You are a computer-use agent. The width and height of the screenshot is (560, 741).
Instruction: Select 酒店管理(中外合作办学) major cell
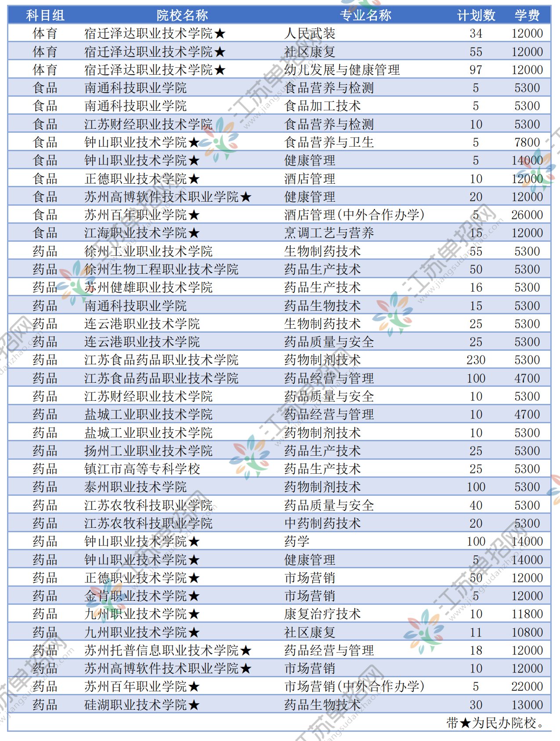354,215
